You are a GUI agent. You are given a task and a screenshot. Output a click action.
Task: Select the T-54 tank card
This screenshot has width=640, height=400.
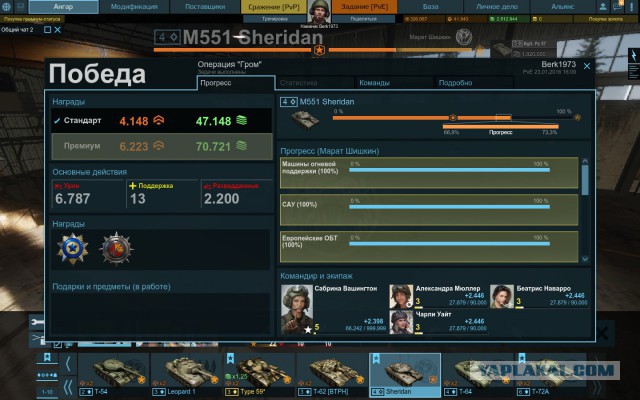click(113, 375)
